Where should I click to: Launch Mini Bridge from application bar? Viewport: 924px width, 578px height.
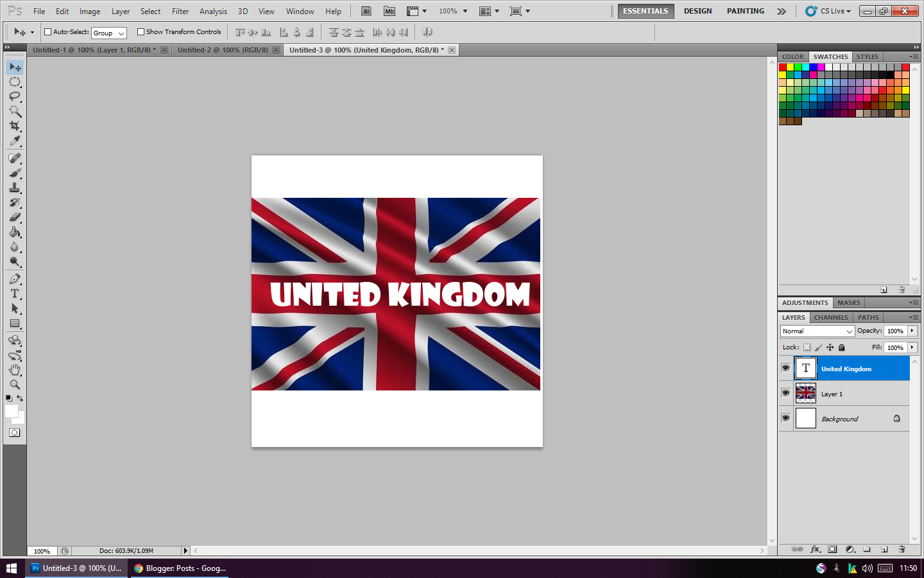point(389,11)
